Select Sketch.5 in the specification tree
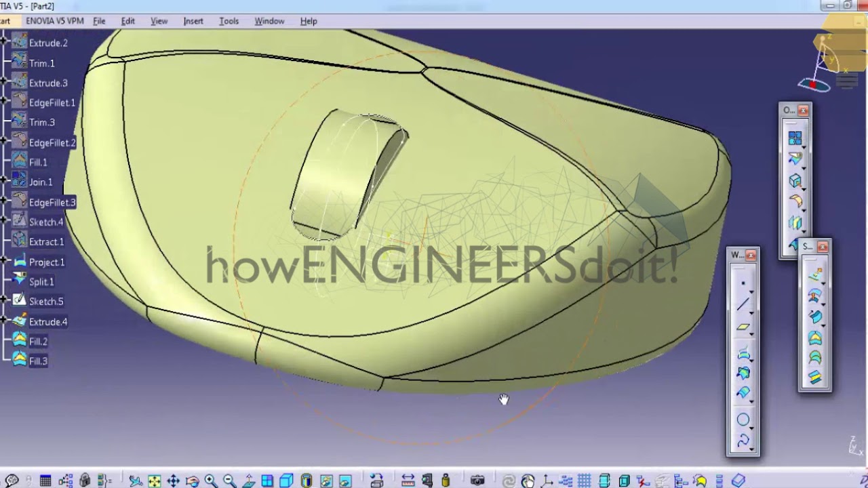The width and height of the screenshot is (868, 488). point(46,301)
